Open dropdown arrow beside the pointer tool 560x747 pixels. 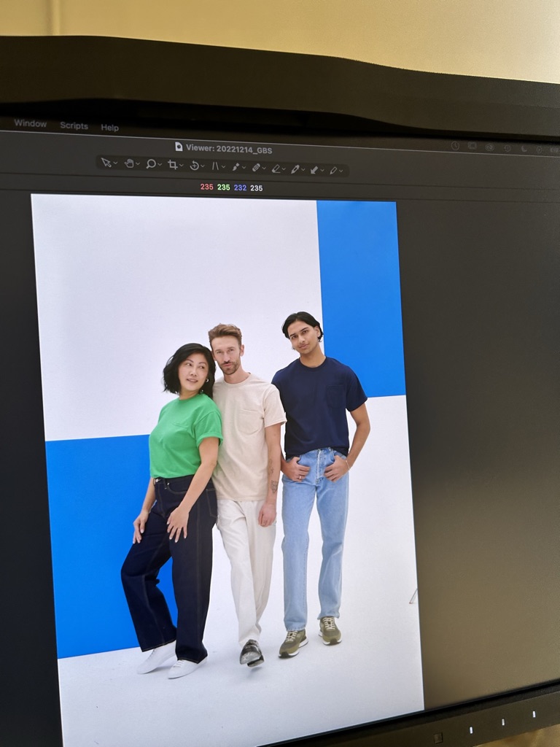[x=116, y=163]
